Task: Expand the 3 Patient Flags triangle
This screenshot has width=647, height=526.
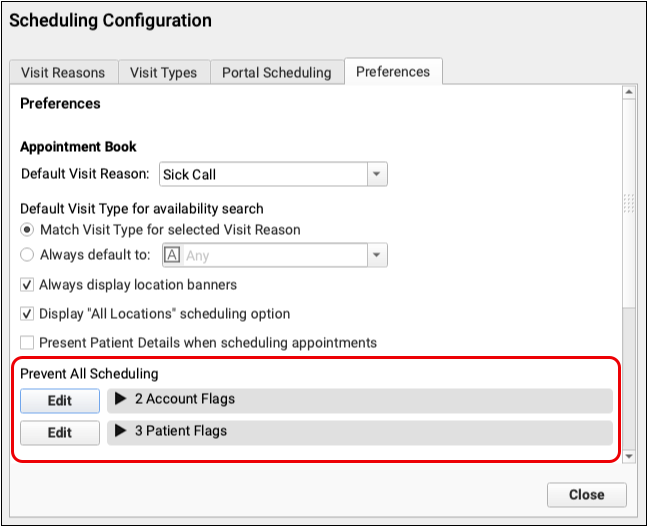Action: [121, 432]
